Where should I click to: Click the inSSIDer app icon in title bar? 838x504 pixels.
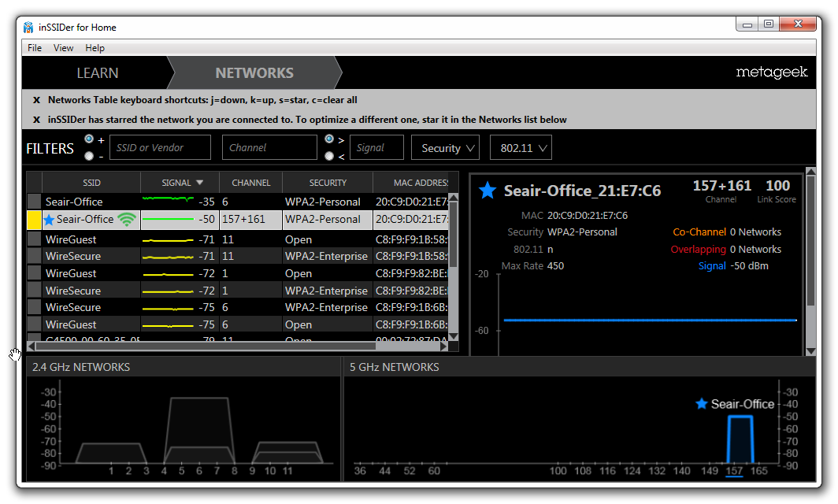click(28, 28)
